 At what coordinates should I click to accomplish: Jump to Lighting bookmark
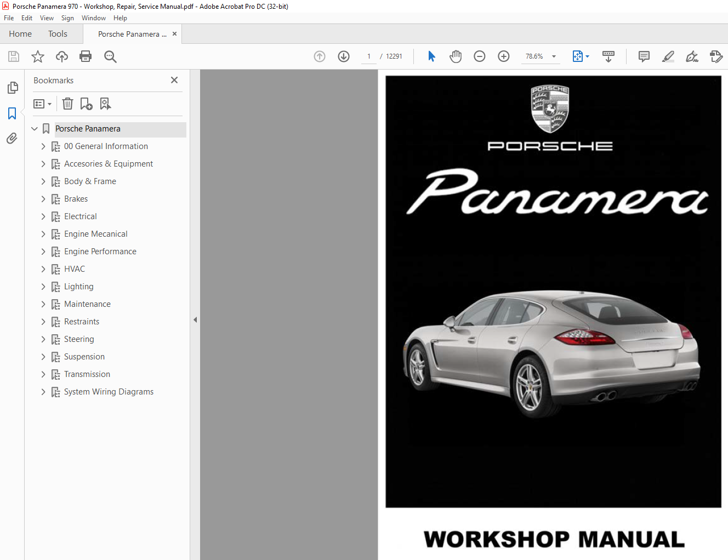click(79, 287)
